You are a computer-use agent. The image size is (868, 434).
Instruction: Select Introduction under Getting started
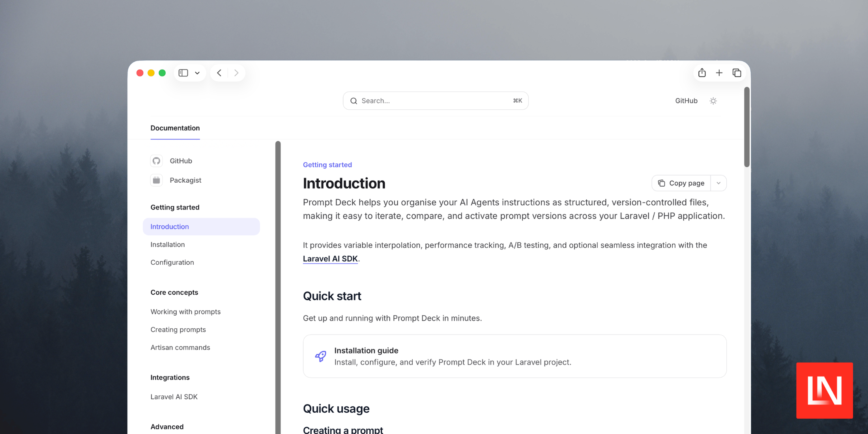point(169,226)
